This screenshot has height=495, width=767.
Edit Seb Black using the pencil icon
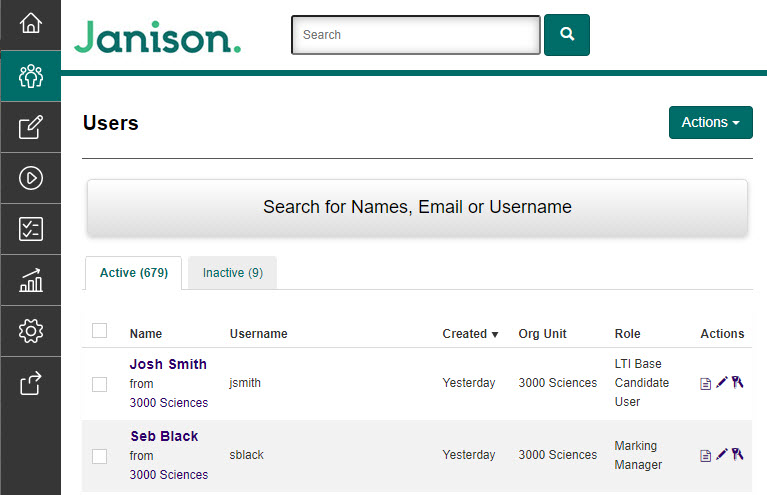click(x=722, y=455)
